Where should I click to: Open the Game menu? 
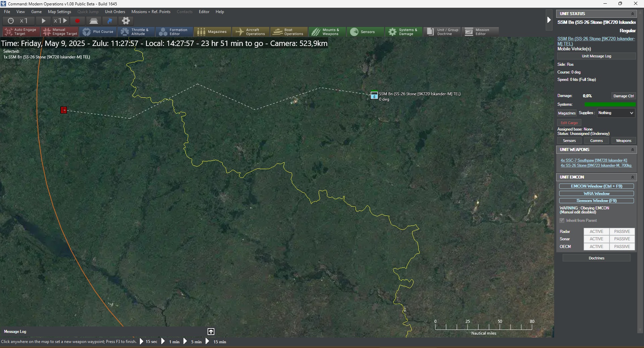36,12
